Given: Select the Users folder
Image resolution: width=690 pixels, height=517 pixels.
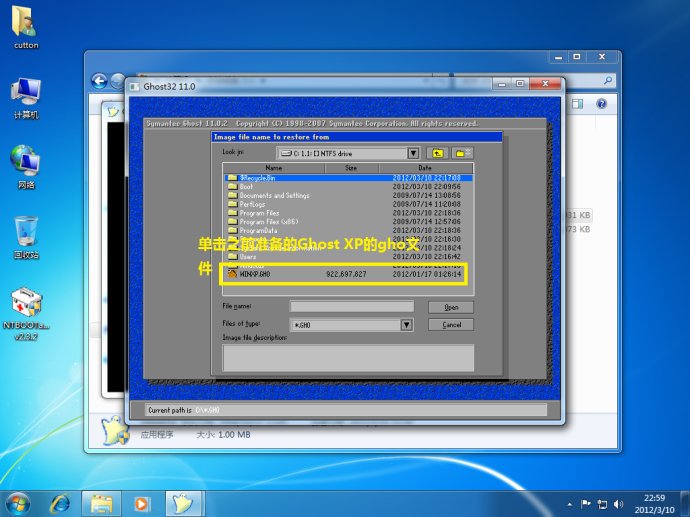Looking at the screenshot, I should coord(349,257).
